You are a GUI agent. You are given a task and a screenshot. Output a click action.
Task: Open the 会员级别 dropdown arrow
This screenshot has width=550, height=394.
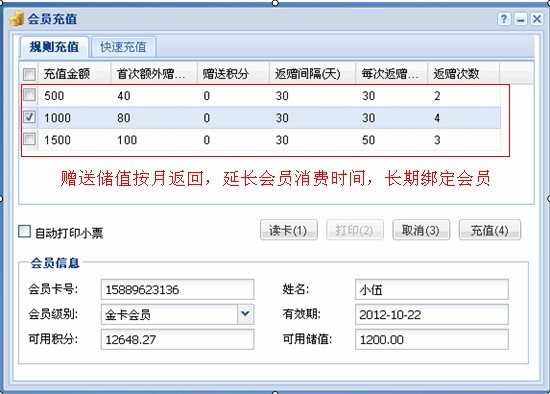point(245,314)
